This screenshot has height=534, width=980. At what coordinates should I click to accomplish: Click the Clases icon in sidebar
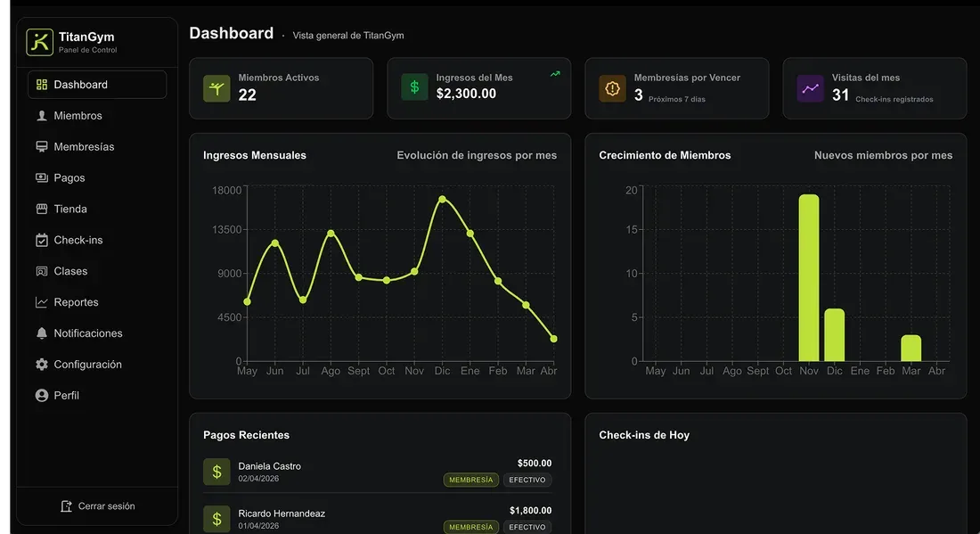[x=42, y=271]
